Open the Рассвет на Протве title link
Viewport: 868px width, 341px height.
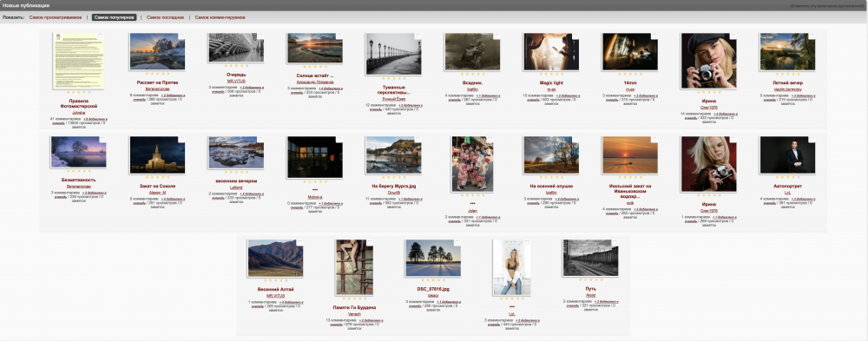pos(158,82)
